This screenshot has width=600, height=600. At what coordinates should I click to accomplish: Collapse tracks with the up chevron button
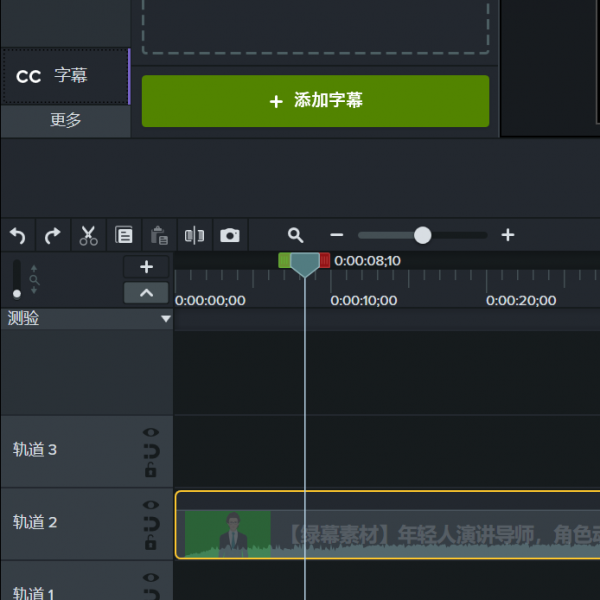coord(146,293)
